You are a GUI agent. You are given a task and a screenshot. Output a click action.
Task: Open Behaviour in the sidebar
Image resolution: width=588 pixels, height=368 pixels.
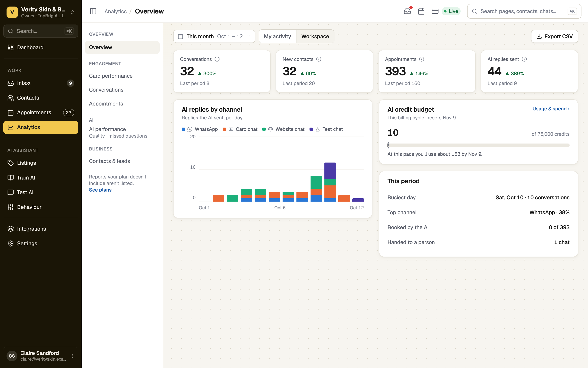click(41, 207)
